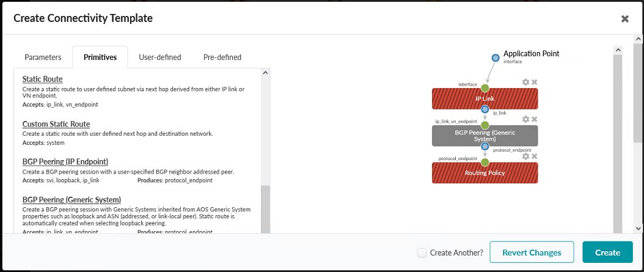Open Routing Policy gear settings

coord(525,156)
